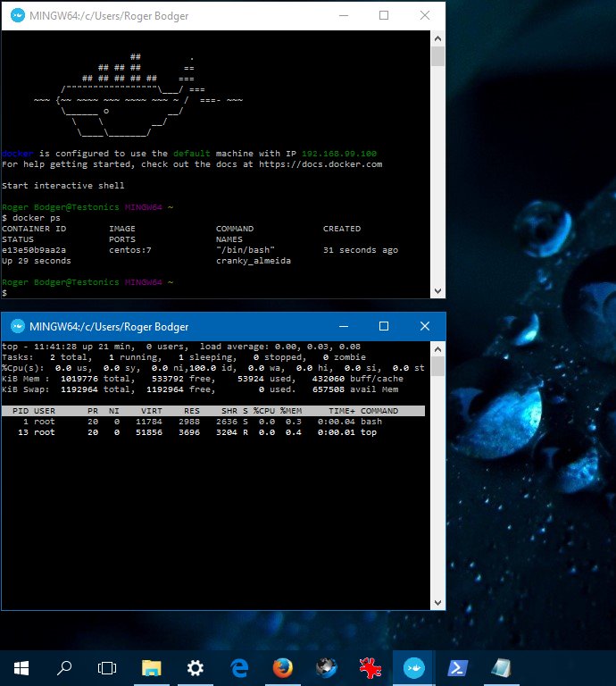Launch Firefox from taskbar

click(282, 668)
